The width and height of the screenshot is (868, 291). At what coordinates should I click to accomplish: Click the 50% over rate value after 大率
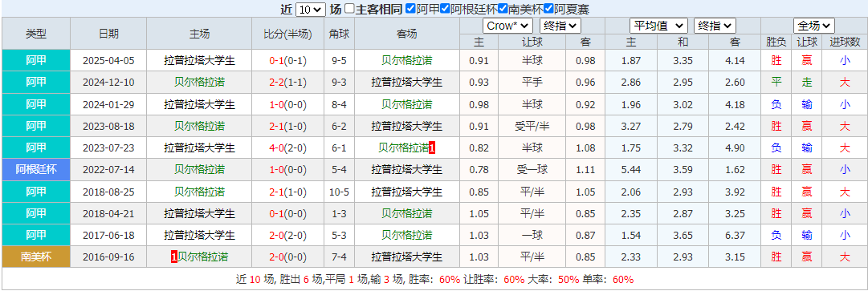pyautogui.click(x=568, y=280)
